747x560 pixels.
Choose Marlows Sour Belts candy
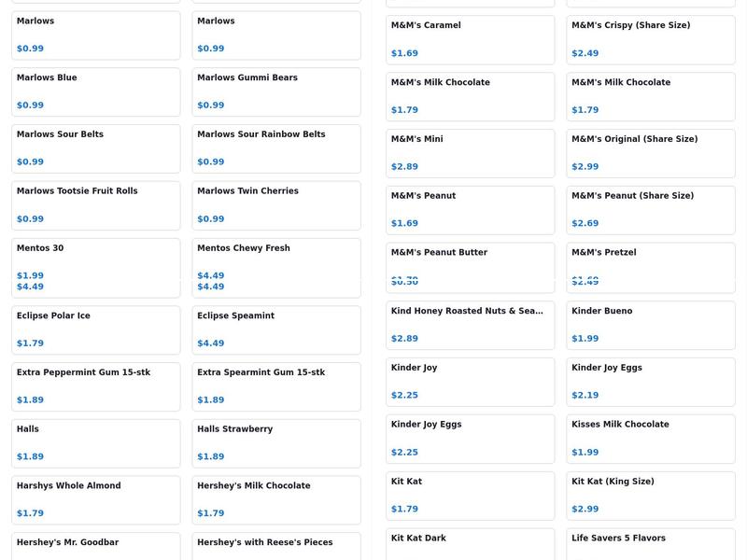[95, 148]
